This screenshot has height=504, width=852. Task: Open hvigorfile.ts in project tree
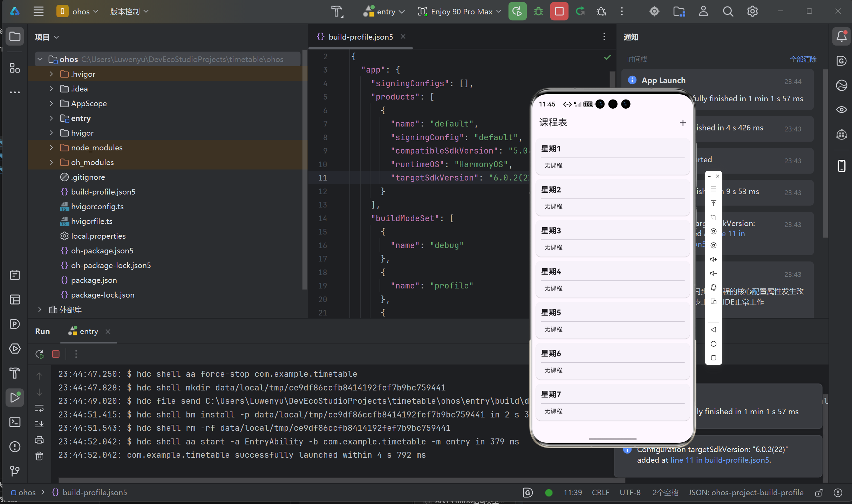click(91, 221)
